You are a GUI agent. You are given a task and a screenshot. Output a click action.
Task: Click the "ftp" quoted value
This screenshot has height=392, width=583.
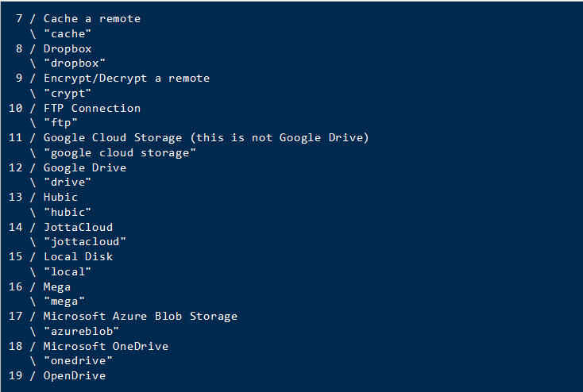point(60,122)
